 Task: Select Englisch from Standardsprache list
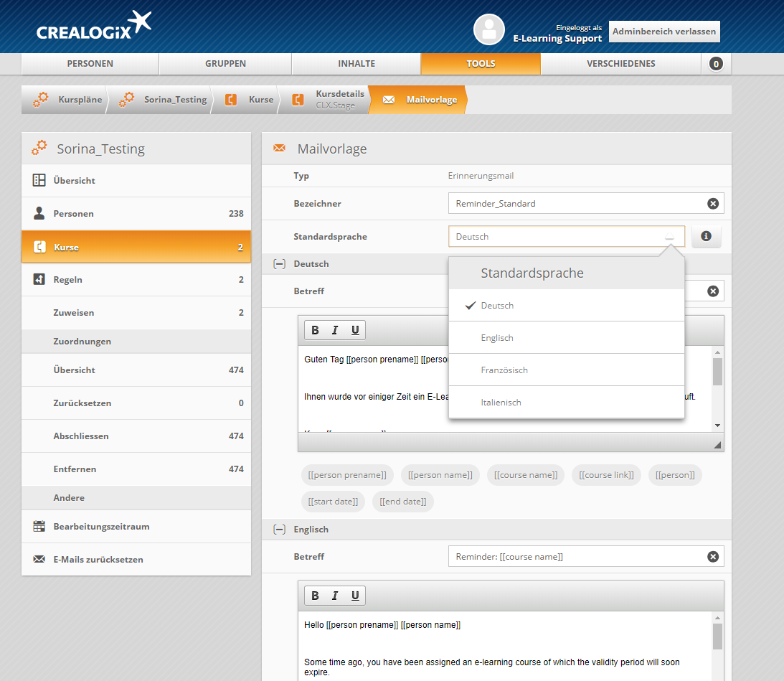[x=497, y=338]
